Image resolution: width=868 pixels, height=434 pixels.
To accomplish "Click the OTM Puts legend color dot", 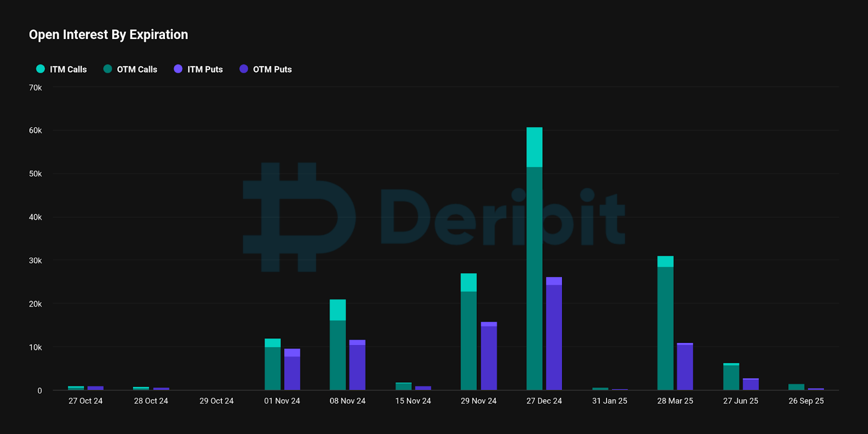I will pyautogui.click(x=244, y=69).
